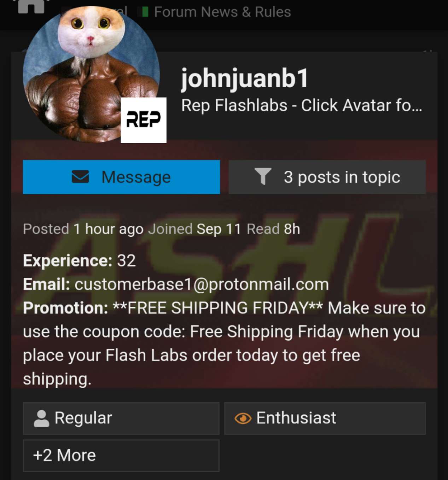
Task: Click the Rep Flashlabs member title
Action: click(302, 105)
